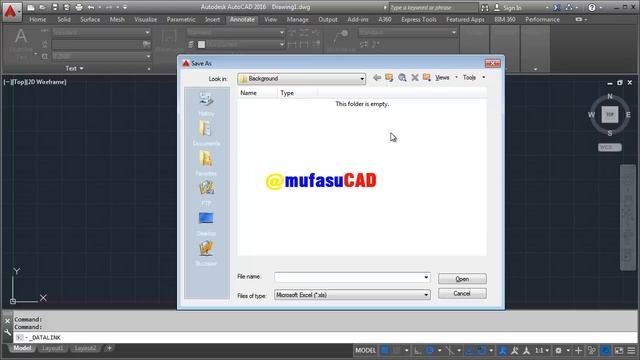Toggle Polar Tracking in status bar
Image resolution: width=640 pixels, height=360 pixels.
pyautogui.click(x=430, y=350)
